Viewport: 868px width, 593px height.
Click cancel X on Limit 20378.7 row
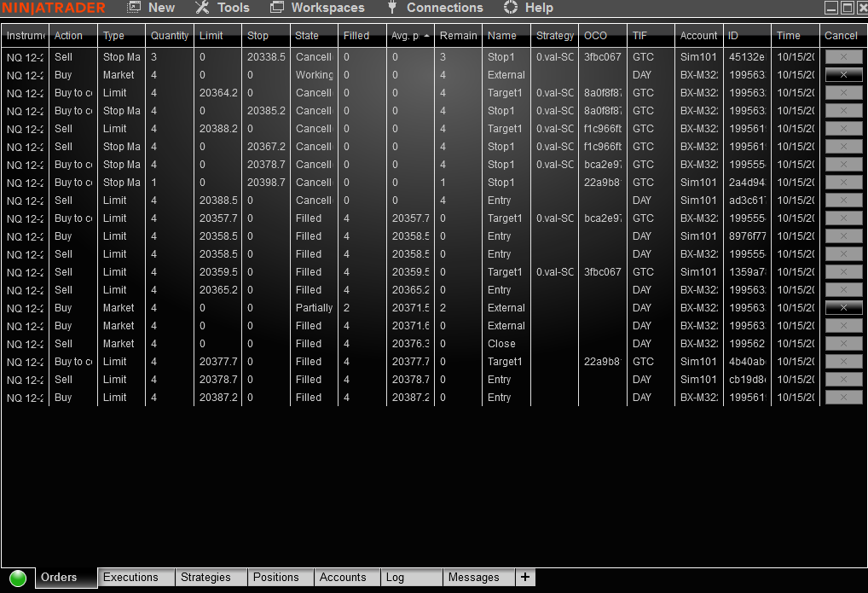click(x=843, y=380)
